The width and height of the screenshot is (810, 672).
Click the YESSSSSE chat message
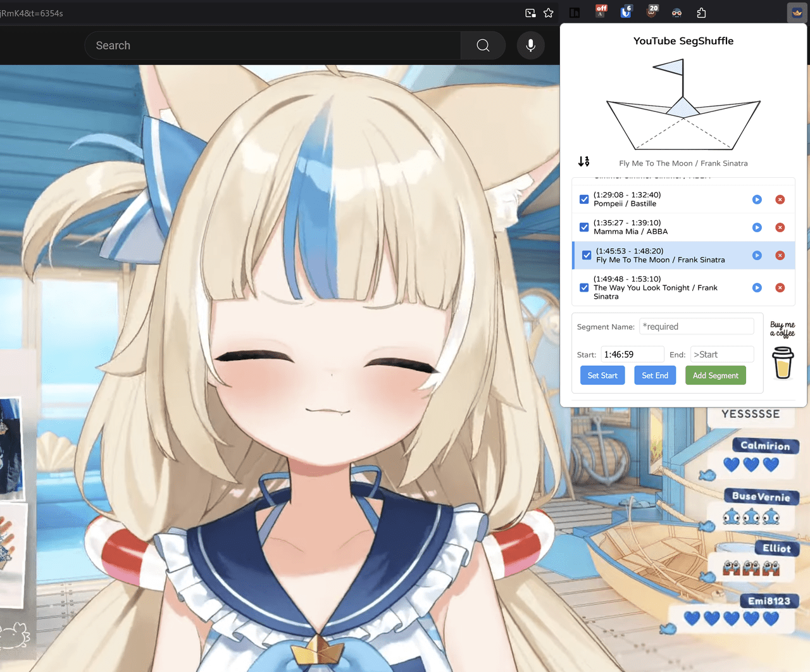click(751, 414)
